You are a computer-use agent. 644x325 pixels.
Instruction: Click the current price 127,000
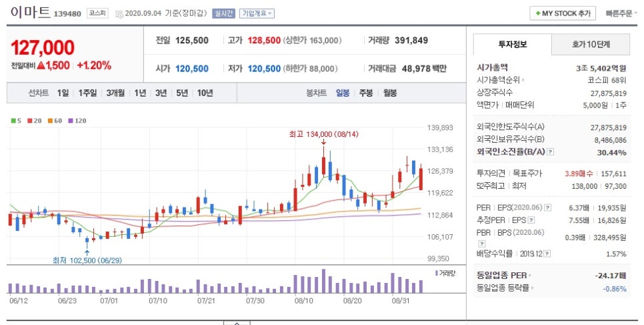pos(43,48)
